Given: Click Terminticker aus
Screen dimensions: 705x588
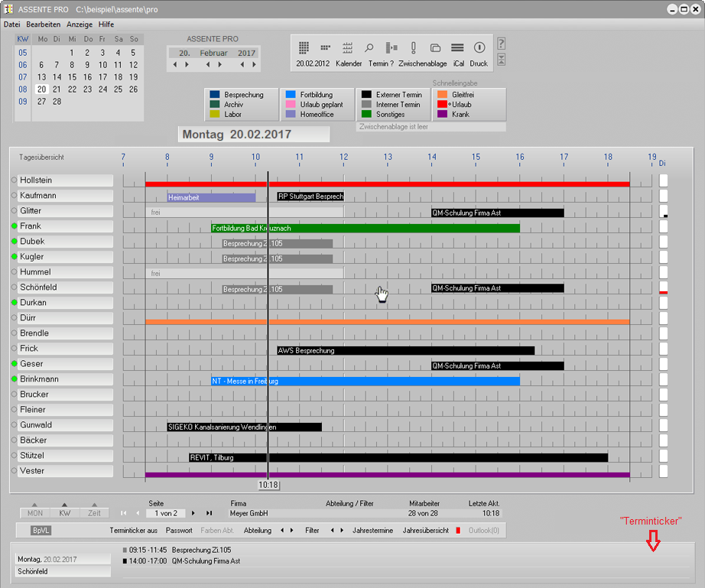Looking at the screenshot, I should [x=134, y=531].
